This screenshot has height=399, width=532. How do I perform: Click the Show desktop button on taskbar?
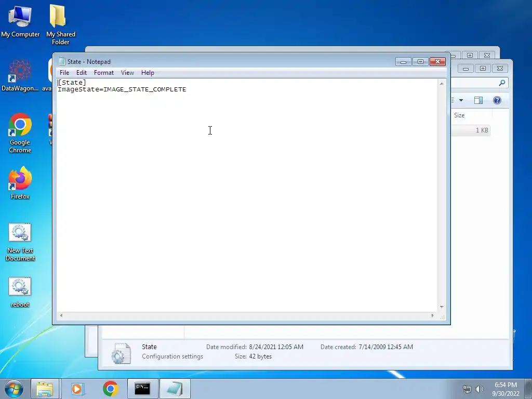(528, 389)
